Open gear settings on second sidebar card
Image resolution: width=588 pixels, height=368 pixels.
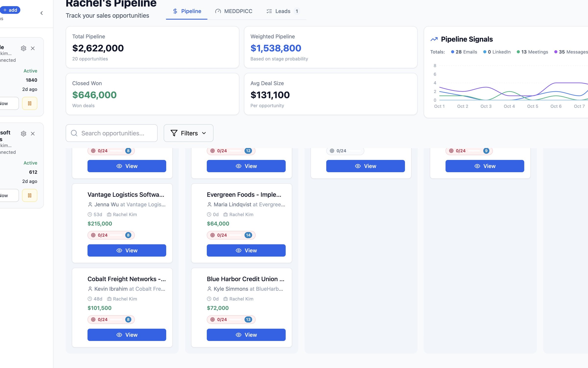coord(24,134)
